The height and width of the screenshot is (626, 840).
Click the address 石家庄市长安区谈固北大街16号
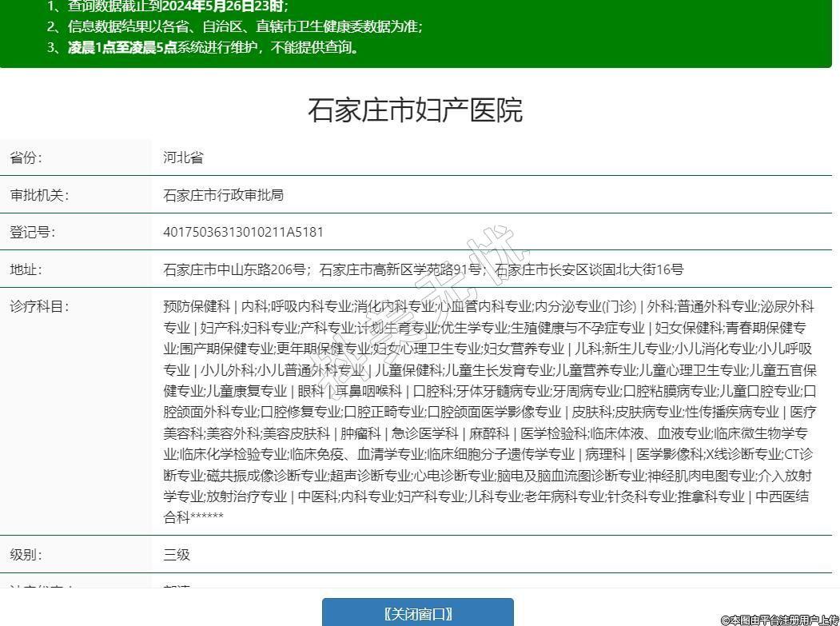[589, 269]
